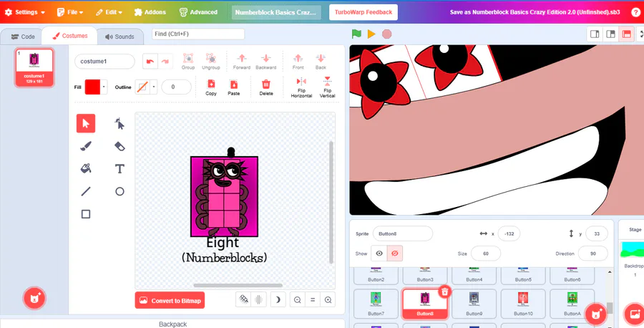The height and width of the screenshot is (328, 644).
Task: Click the costume1 name field
Action: tap(104, 62)
